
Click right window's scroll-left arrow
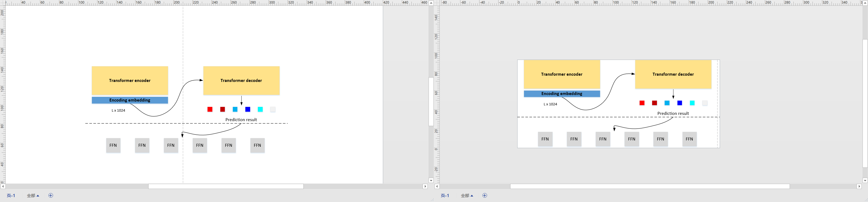(437, 186)
